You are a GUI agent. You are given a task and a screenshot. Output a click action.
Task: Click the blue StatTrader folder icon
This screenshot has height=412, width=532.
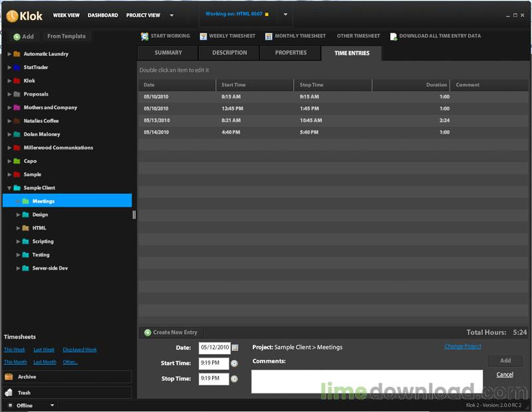[x=17, y=67]
